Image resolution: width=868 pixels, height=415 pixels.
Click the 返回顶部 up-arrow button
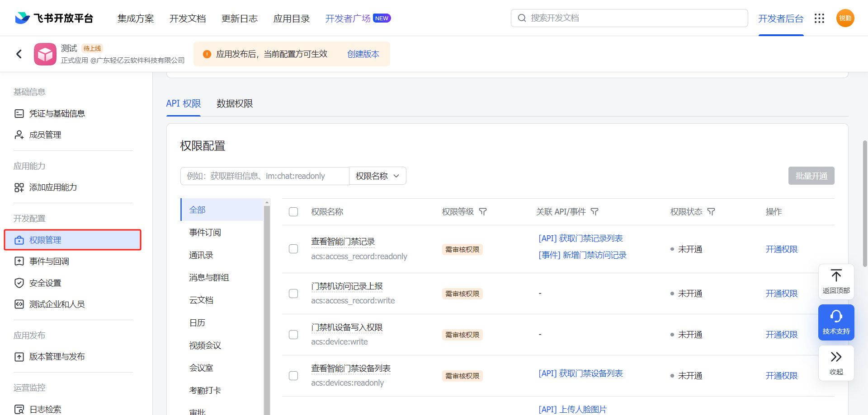pyautogui.click(x=836, y=281)
